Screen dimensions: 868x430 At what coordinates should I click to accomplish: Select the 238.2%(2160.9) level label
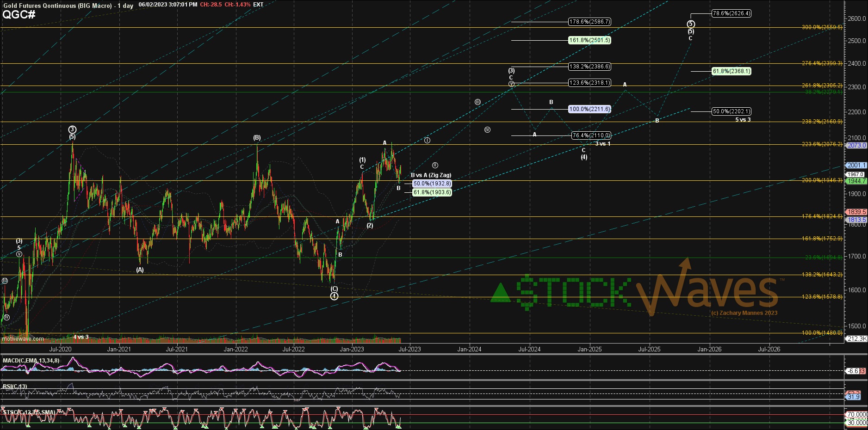(822, 122)
